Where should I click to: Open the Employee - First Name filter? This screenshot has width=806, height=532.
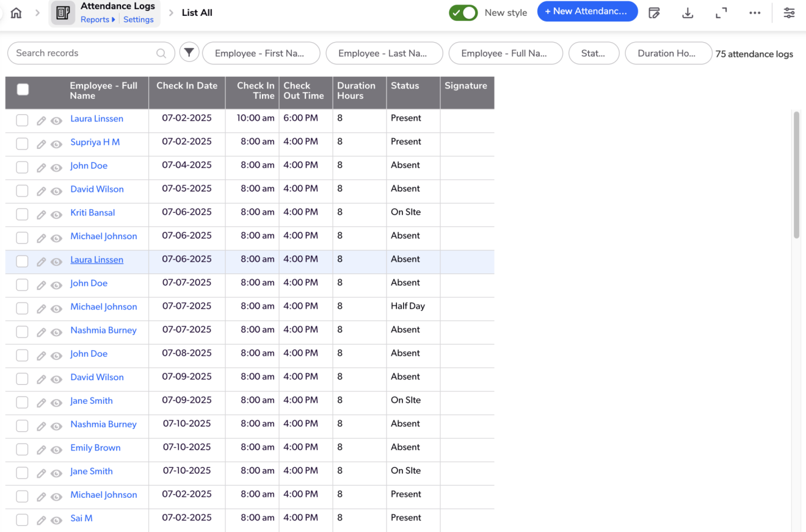pyautogui.click(x=261, y=53)
